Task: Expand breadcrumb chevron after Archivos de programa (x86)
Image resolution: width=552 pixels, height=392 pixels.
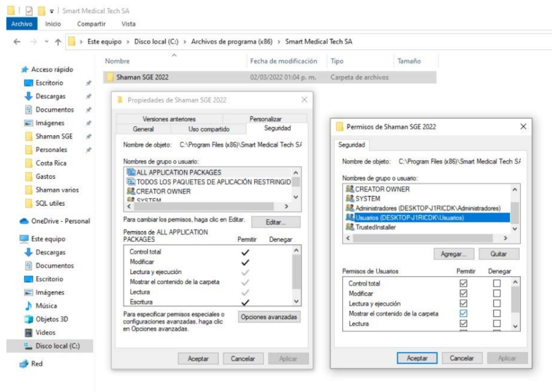Action: pos(279,42)
